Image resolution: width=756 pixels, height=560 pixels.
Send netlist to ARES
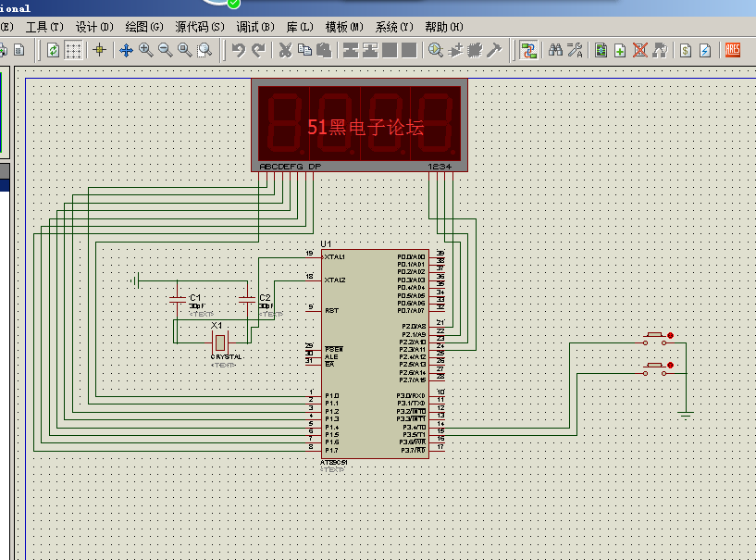click(x=732, y=50)
